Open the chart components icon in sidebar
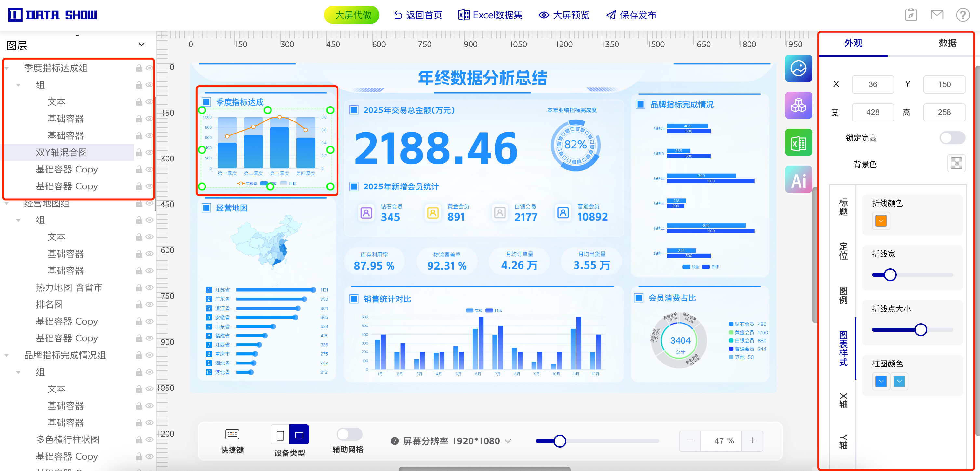980x471 pixels. click(x=798, y=69)
